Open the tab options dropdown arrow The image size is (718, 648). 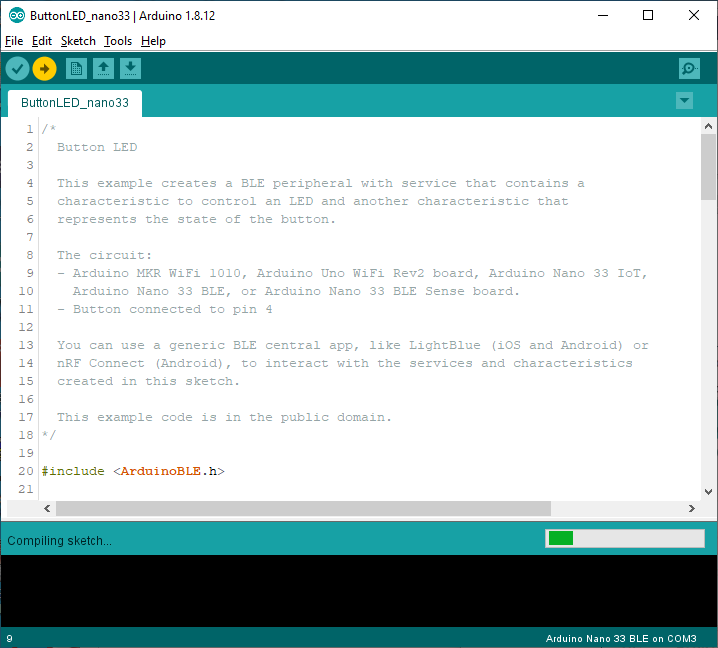tap(684, 101)
